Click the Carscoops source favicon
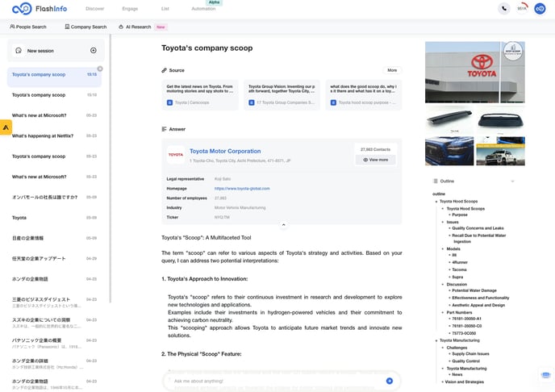Viewport: 555px width, 392px height. (x=169, y=102)
